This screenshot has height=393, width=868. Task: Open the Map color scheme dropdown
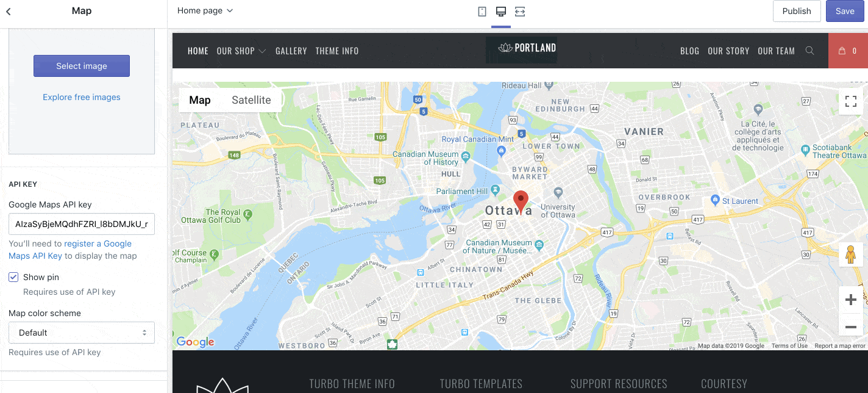[x=82, y=333]
